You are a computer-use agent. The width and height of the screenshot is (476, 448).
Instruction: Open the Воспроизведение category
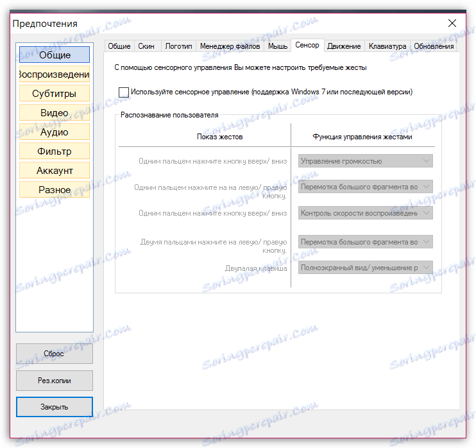[x=55, y=74]
